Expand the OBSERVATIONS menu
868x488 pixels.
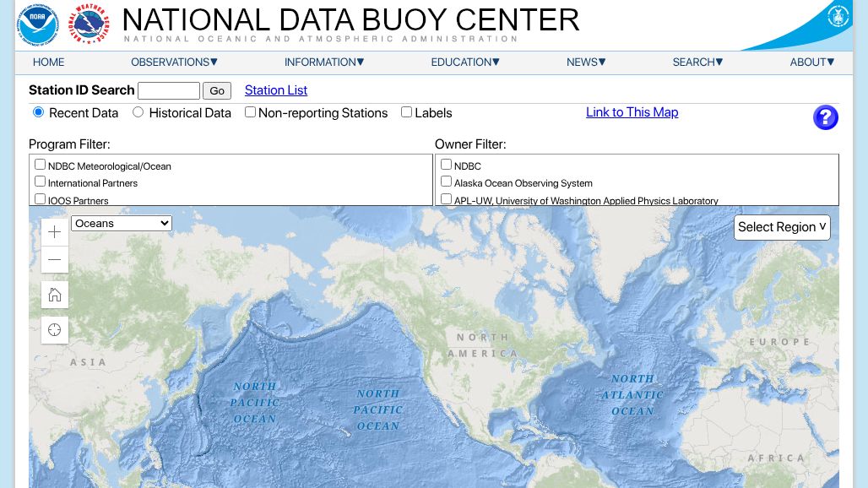pos(174,62)
